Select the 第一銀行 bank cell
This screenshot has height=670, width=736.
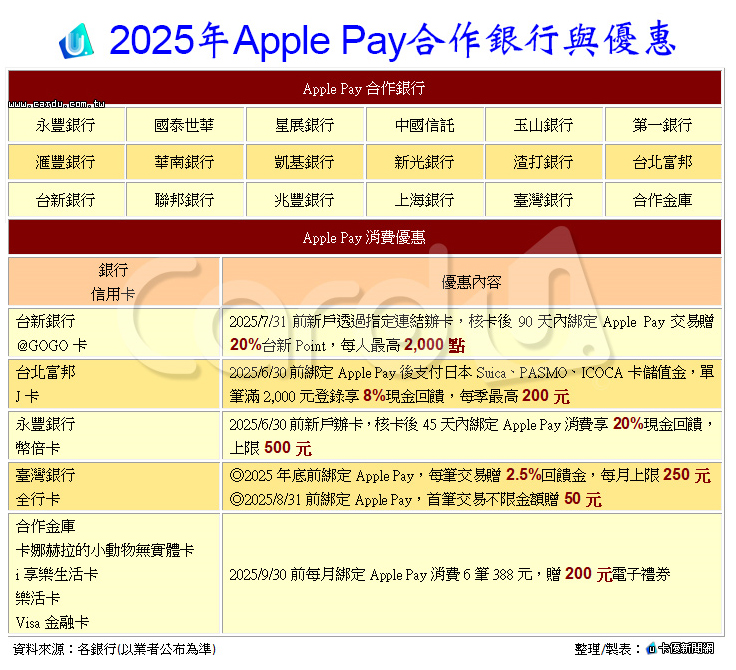663,125
